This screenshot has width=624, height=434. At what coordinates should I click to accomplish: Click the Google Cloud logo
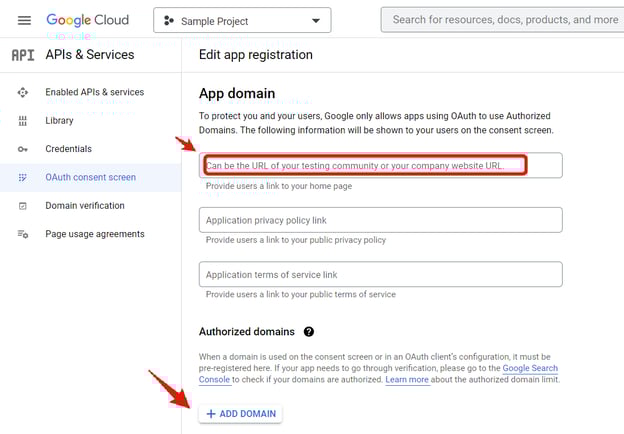[x=88, y=20]
